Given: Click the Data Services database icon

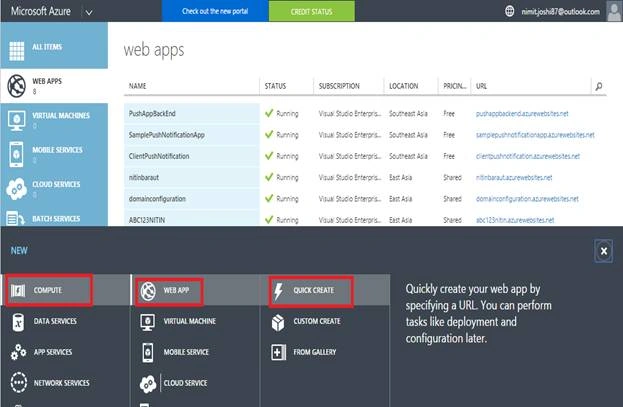Looking at the screenshot, I should coord(18,322).
